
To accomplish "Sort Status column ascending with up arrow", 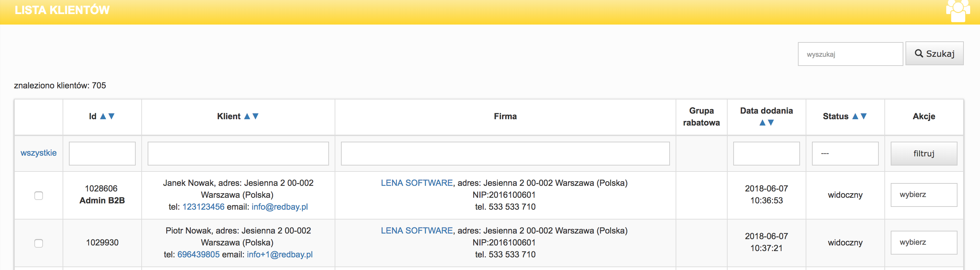I will pos(855,116).
